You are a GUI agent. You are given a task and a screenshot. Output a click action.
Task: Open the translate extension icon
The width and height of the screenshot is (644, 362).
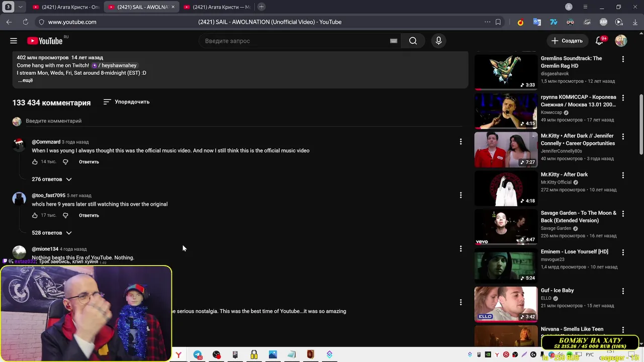(537, 22)
